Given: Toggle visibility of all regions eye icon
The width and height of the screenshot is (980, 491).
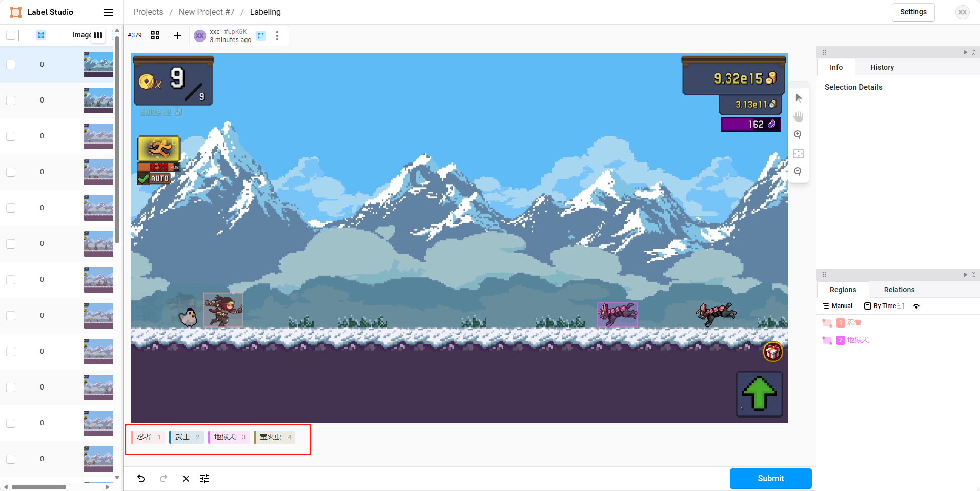Looking at the screenshot, I should (x=916, y=306).
